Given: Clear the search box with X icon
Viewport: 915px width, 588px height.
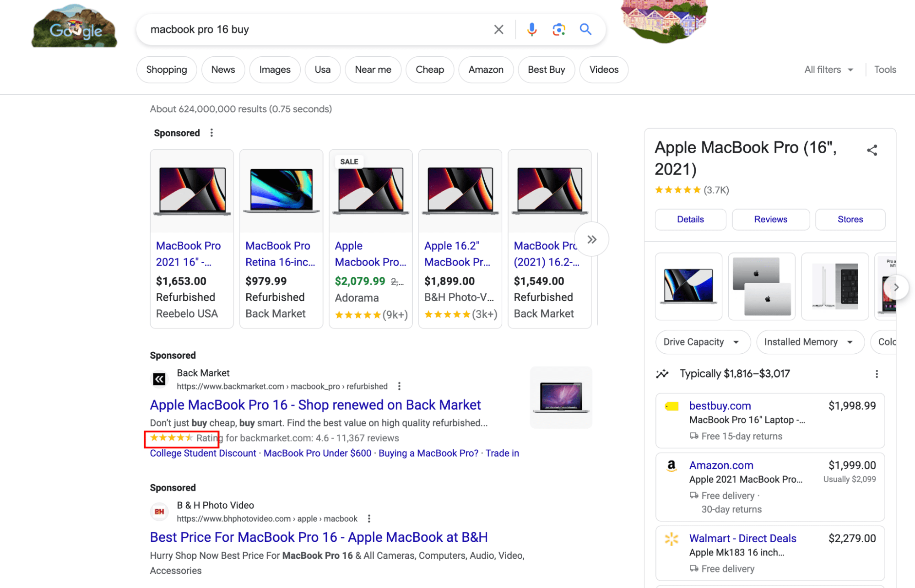Looking at the screenshot, I should 498,30.
